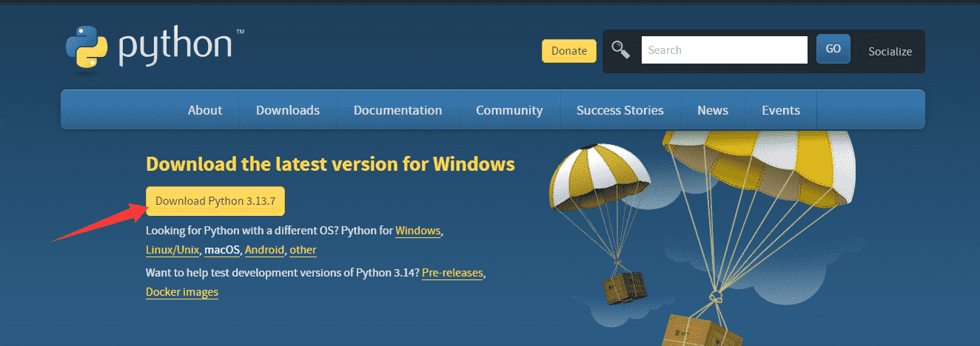Screen dimensions: 980x346
Task: Follow the Android link
Action: [x=264, y=250]
